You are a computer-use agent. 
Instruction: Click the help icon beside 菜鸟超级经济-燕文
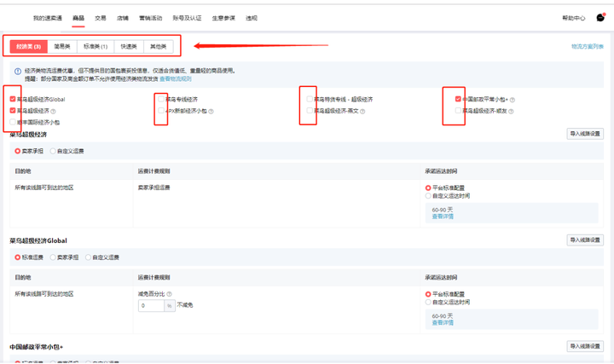[x=362, y=111]
